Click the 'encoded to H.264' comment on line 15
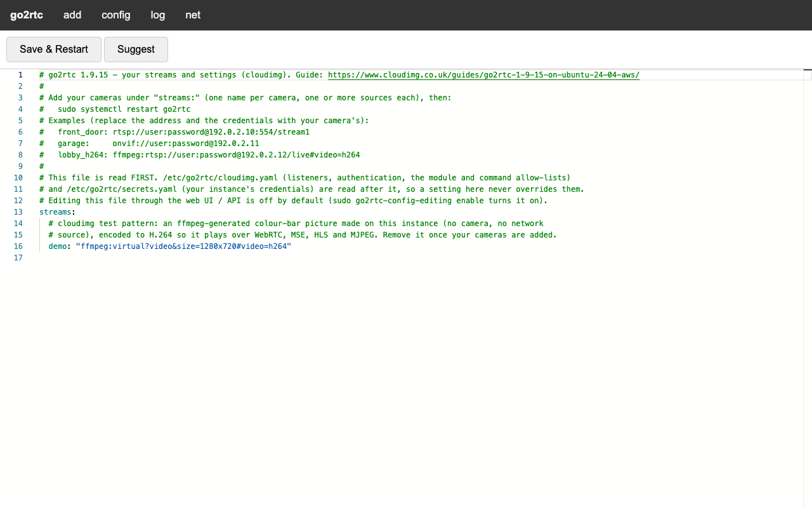Image resolution: width=812 pixels, height=508 pixels. tap(303, 235)
